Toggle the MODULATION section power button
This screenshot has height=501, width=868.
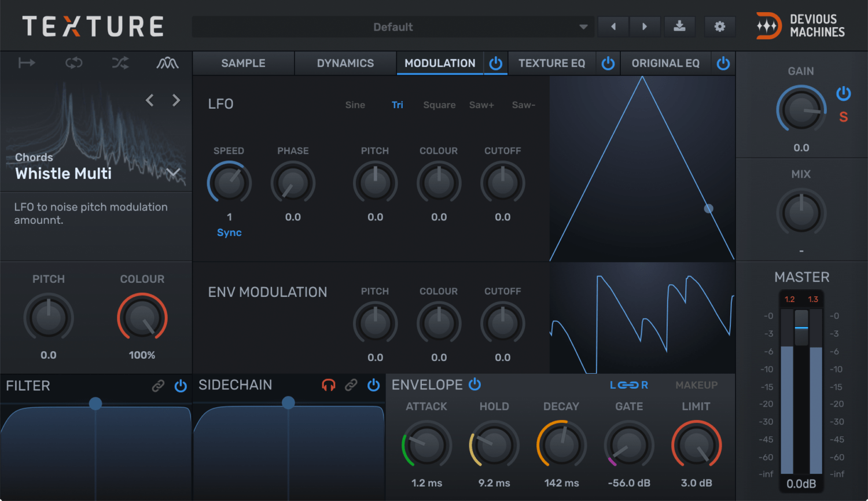[x=495, y=63]
